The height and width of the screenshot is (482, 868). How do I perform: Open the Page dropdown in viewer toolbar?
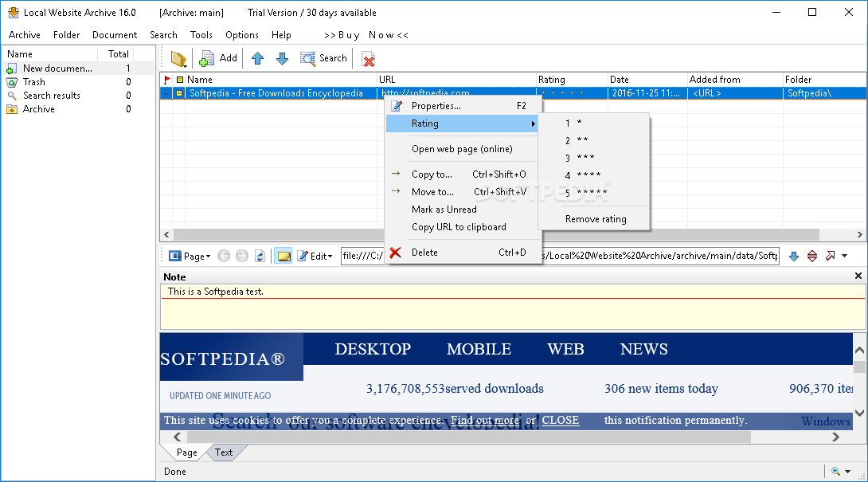click(190, 256)
